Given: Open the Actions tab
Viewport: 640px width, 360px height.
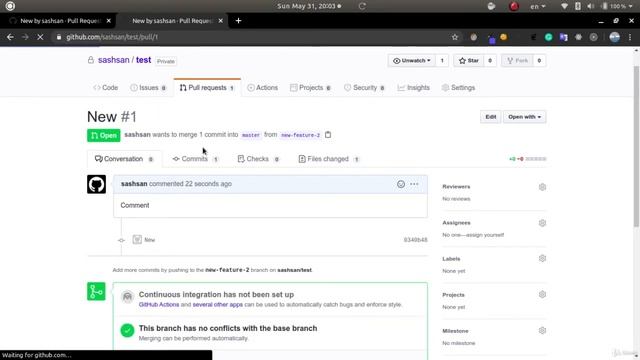Looking at the screenshot, I should click(262, 88).
